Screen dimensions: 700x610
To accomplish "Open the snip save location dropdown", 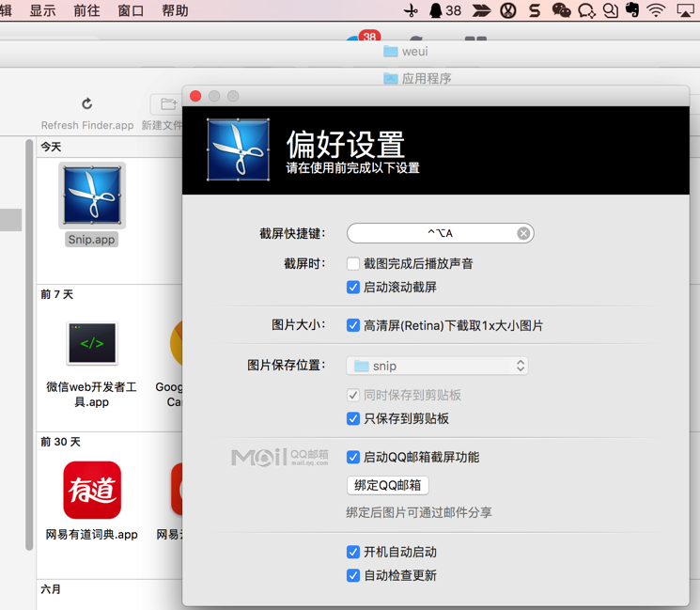I will pyautogui.click(x=438, y=366).
